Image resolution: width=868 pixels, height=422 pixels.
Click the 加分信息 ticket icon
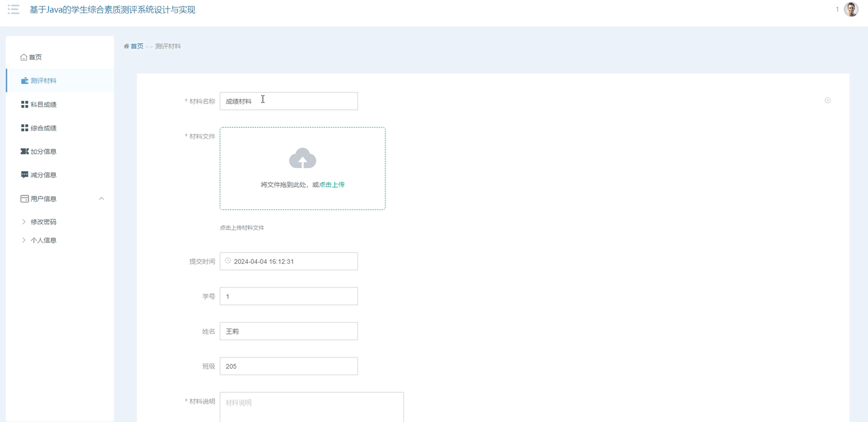coord(25,151)
